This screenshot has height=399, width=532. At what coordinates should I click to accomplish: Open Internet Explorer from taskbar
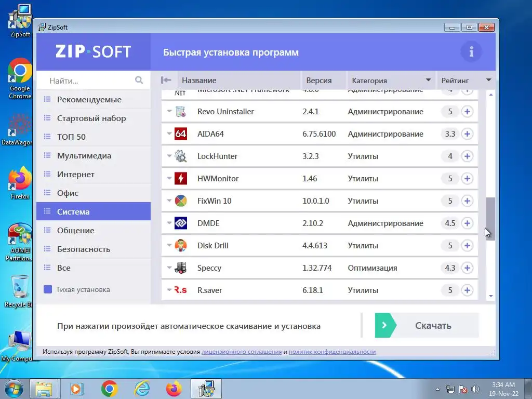pyautogui.click(x=142, y=389)
